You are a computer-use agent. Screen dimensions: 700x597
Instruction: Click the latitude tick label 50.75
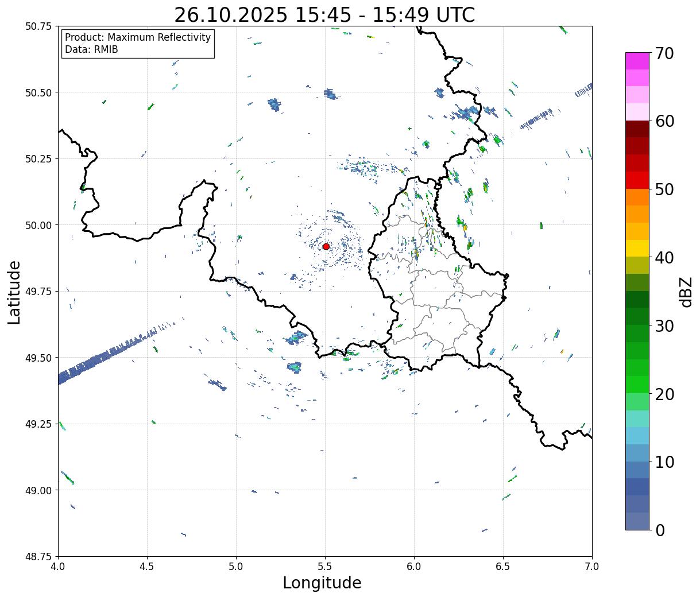point(38,26)
